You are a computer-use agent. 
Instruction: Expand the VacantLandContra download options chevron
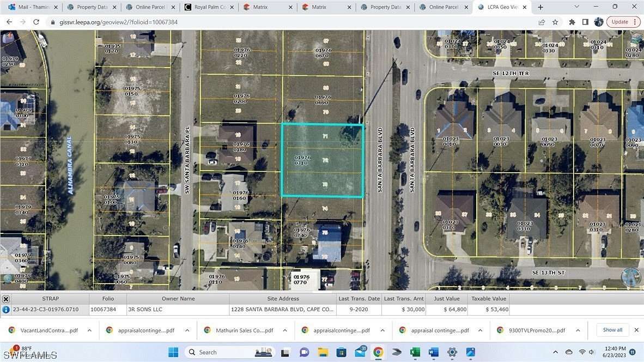point(89,330)
